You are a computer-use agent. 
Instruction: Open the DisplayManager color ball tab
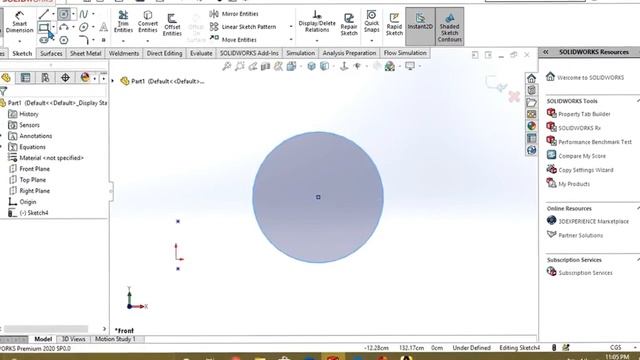tap(84, 78)
